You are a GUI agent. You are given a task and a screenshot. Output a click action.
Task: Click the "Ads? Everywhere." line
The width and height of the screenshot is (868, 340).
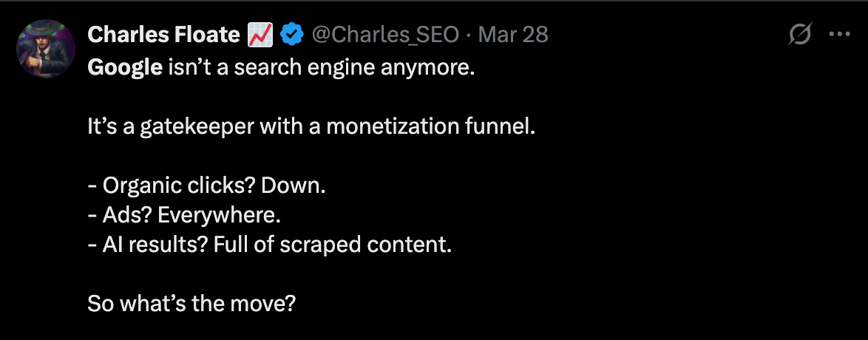185,215
